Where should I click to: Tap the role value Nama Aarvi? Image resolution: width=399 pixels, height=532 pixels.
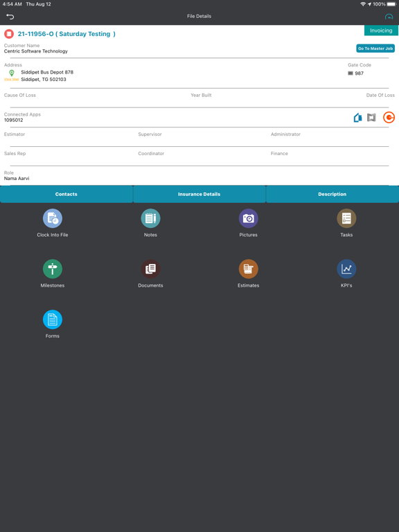coord(17,179)
